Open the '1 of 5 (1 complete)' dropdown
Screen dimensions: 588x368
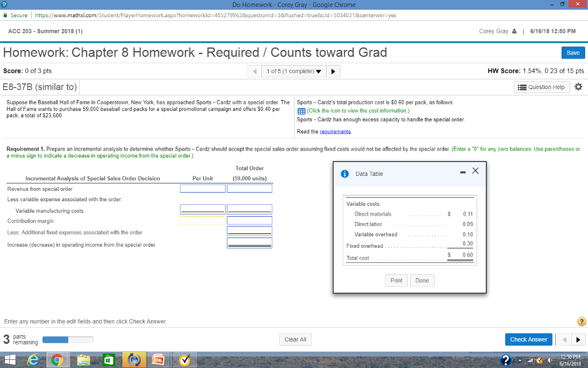pyautogui.click(x=293, y=71)
